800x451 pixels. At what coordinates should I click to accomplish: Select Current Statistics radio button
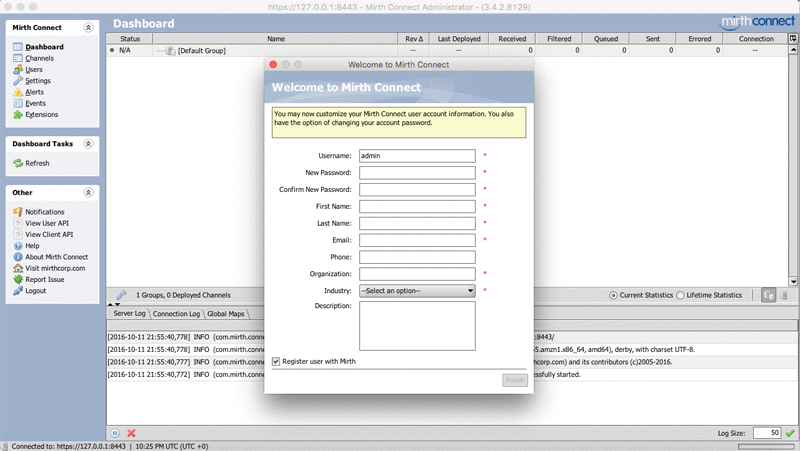pos(613,295)
